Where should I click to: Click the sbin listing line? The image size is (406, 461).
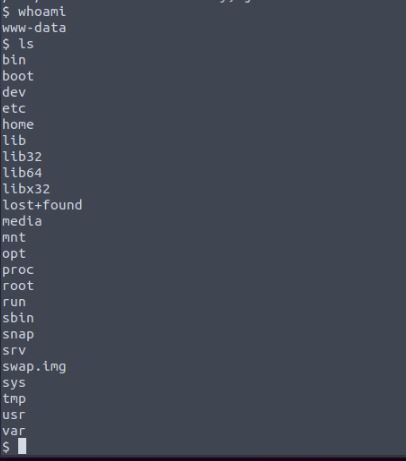coord(18,318)
